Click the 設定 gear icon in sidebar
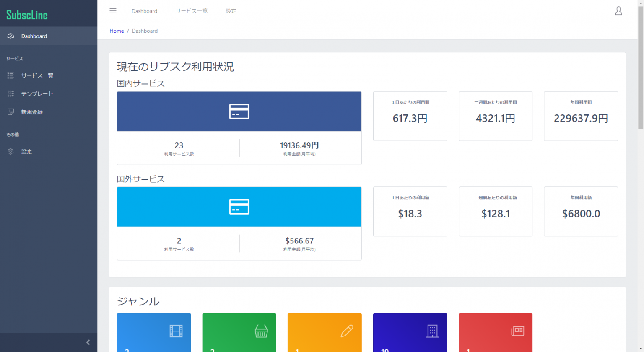 click(11, 151)
